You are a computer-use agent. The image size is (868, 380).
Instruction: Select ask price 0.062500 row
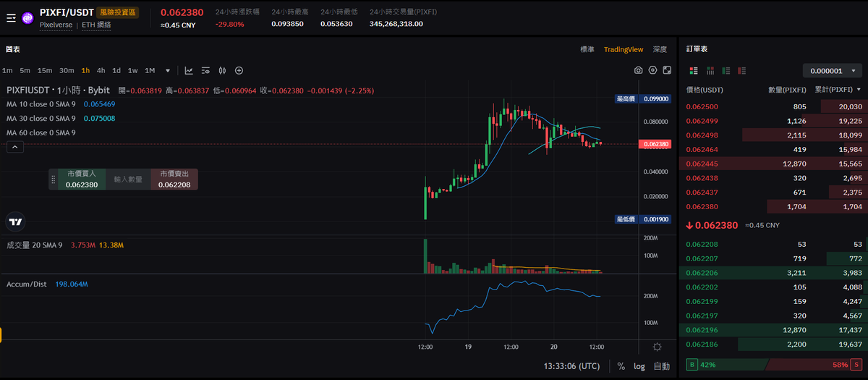tap(773, 106)
